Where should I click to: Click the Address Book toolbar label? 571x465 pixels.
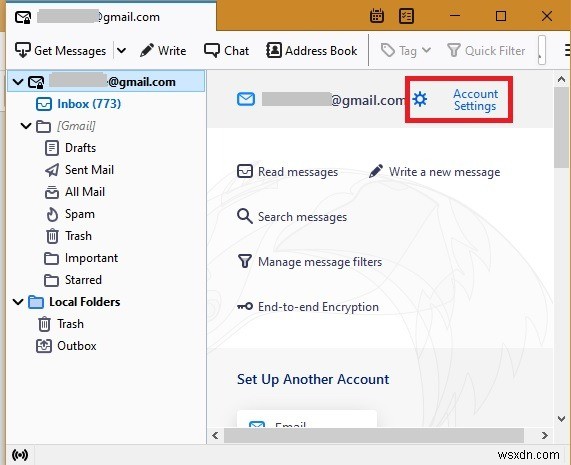click(x=321, y=50)
